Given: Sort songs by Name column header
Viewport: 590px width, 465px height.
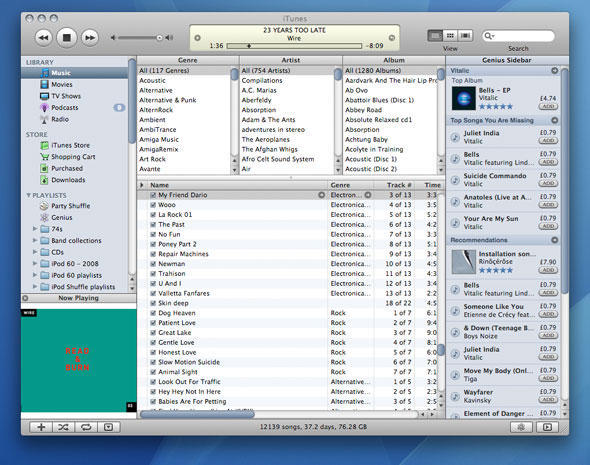Looking at the screenshot, I should [237, 185].
